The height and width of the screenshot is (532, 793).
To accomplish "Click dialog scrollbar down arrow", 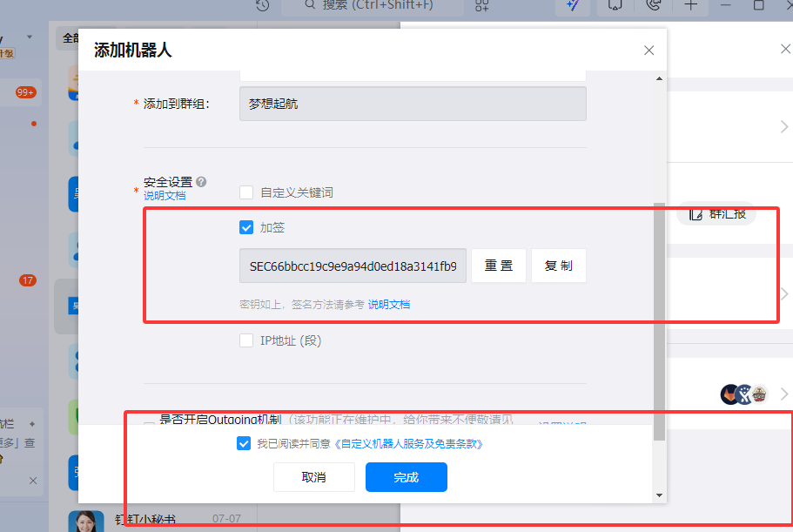I will click(659, 495).
